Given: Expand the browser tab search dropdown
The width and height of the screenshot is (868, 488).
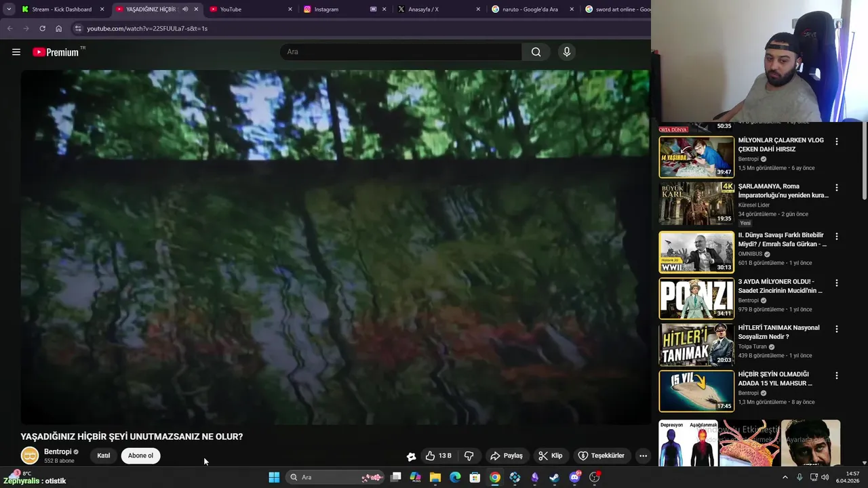Looking at the screenshot, I should tap(8, 9).
